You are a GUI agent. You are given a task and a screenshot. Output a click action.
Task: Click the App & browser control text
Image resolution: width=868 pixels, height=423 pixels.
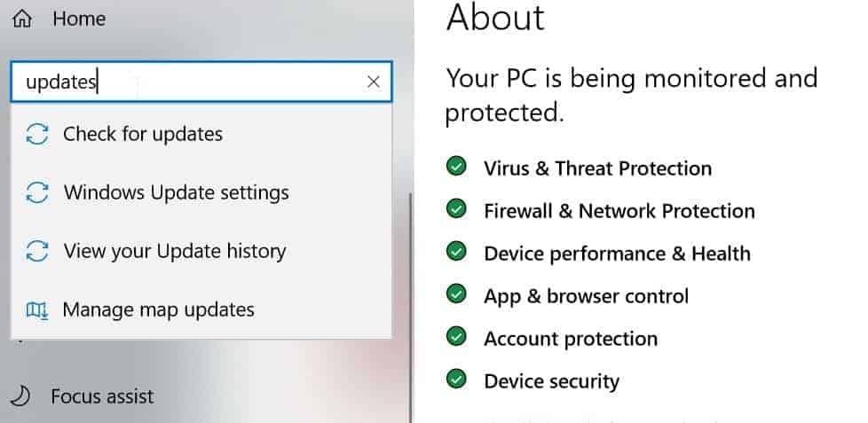point(587,296)
